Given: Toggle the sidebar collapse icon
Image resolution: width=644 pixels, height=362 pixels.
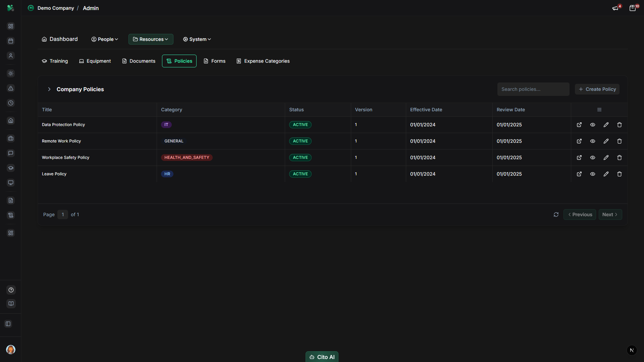Looking at the screenshot, I should [8, 324].
